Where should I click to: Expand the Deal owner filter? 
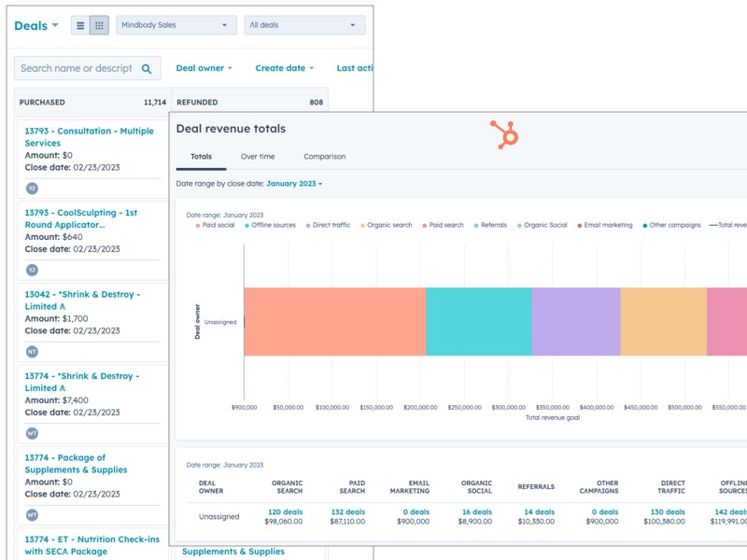click(204, 68)
